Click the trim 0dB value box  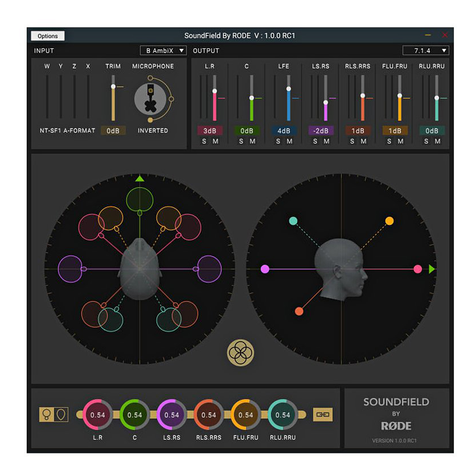click(x=113, y=131)
